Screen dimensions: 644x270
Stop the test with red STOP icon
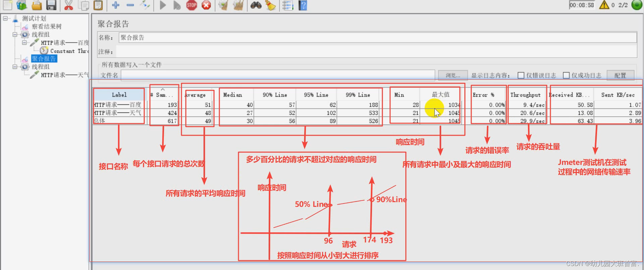(x=192, y=5)
